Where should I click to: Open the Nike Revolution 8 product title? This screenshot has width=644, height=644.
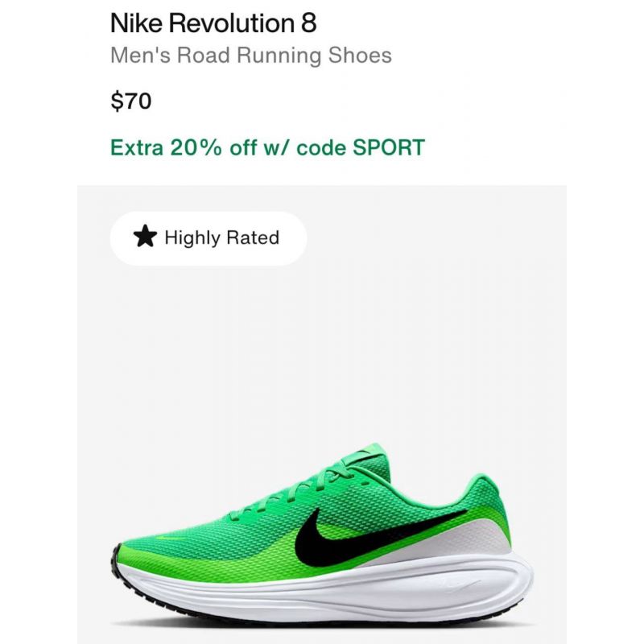pyautogui.click(x=213, y=23)
